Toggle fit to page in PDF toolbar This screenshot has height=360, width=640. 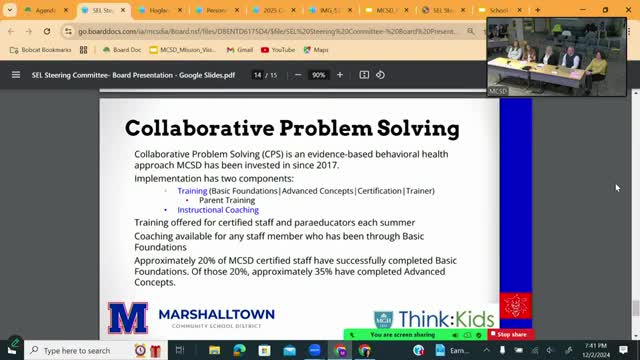[364, 75]
